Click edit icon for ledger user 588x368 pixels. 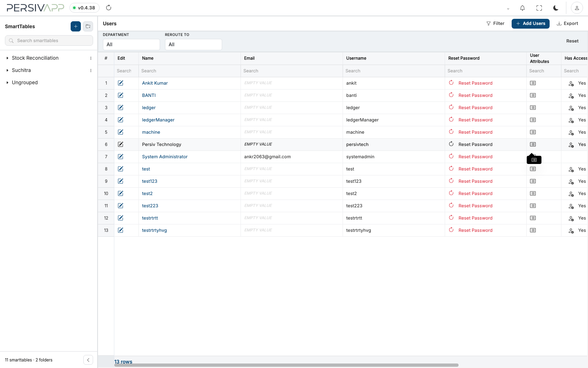tap(120, 108)
